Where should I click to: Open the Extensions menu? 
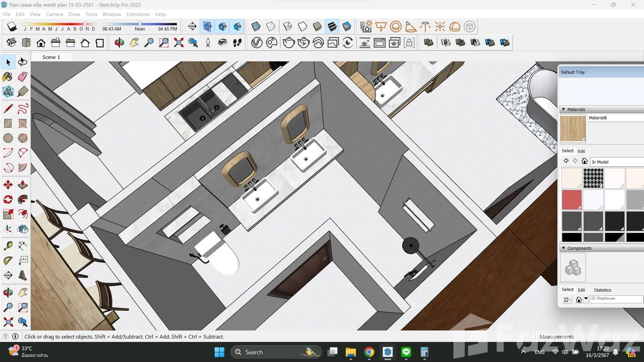click(138, 14)
